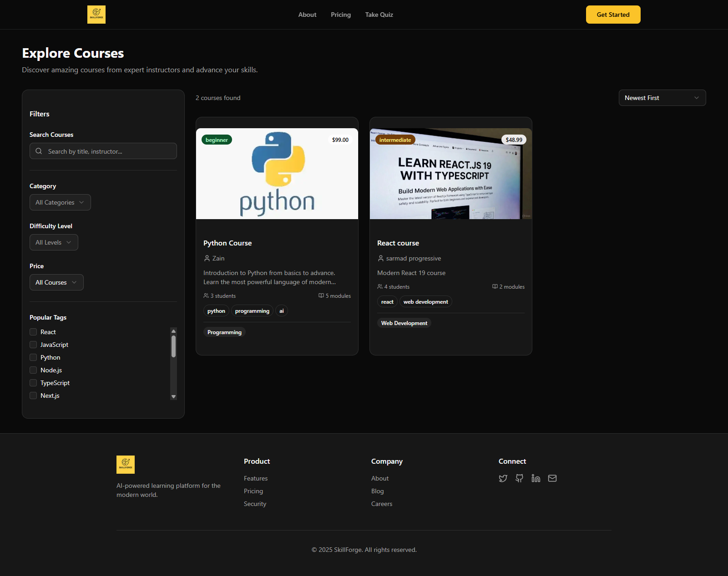
Task: Open the Newest First sort dropdown
Action: [x=662, y=97]
